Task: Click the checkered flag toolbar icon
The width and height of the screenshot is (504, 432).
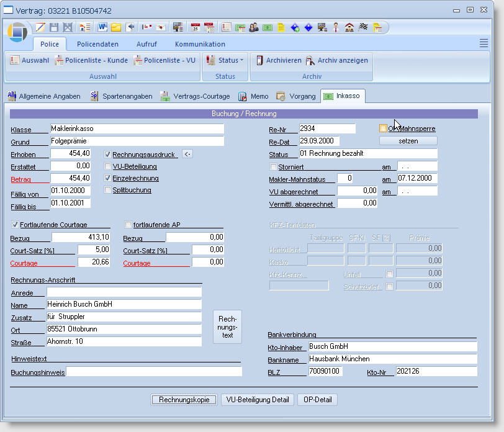Action: click(364, 27)
